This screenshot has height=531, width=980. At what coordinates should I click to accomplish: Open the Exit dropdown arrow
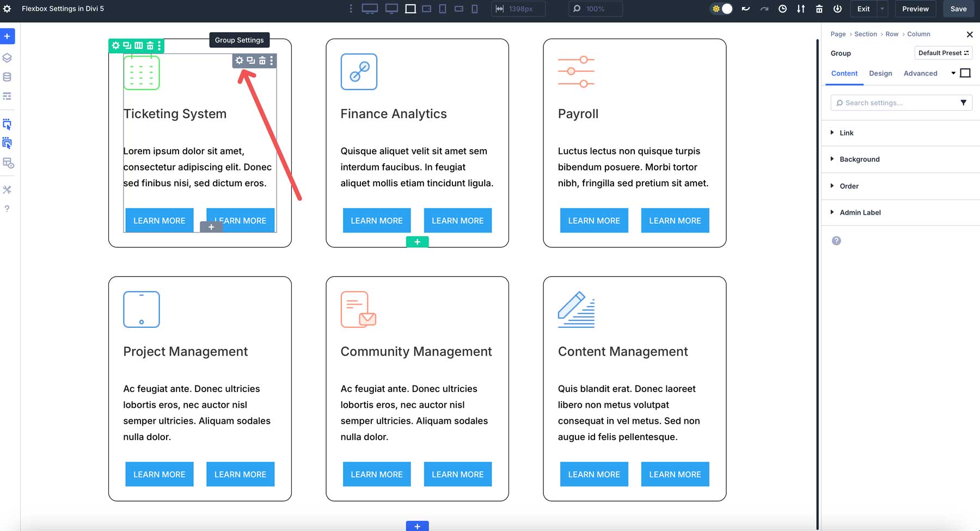pyautogui.click(x=882, y=9)
